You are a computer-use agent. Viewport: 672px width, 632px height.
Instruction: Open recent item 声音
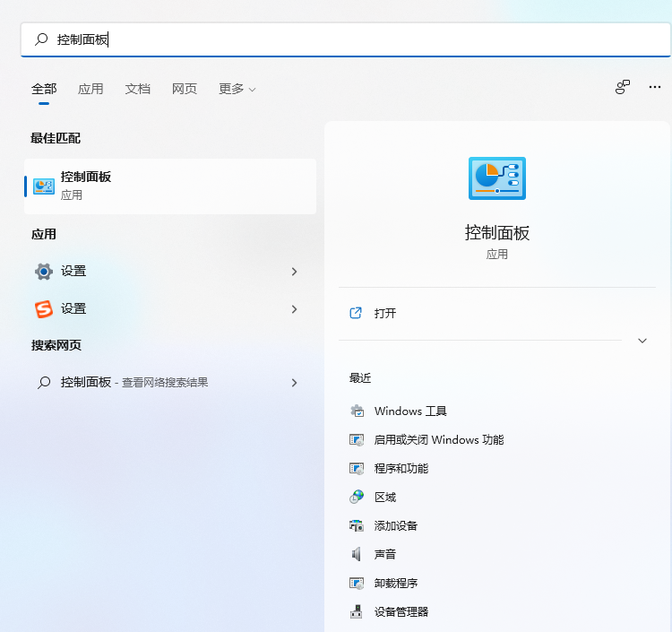pyautogui.click(x=385, y=555)
